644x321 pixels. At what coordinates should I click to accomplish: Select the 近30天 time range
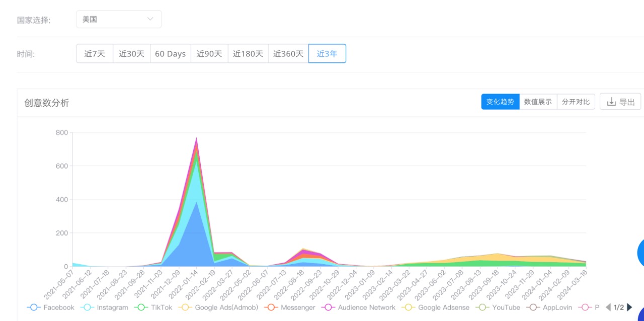pos(131,54)
